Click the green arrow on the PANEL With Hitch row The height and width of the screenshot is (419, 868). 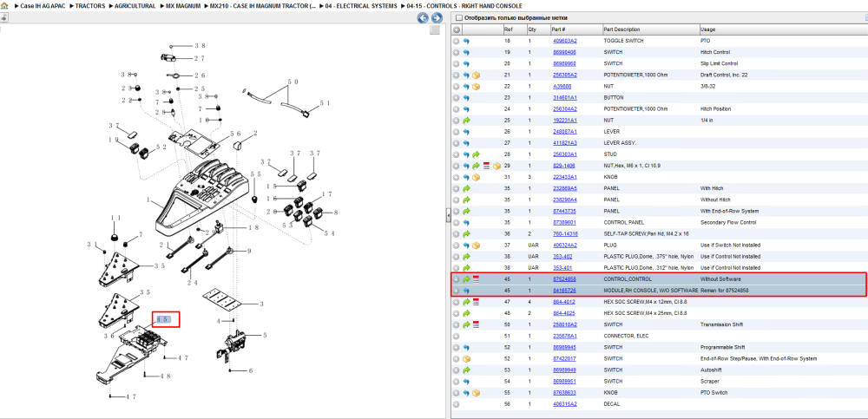coord(466,188)
